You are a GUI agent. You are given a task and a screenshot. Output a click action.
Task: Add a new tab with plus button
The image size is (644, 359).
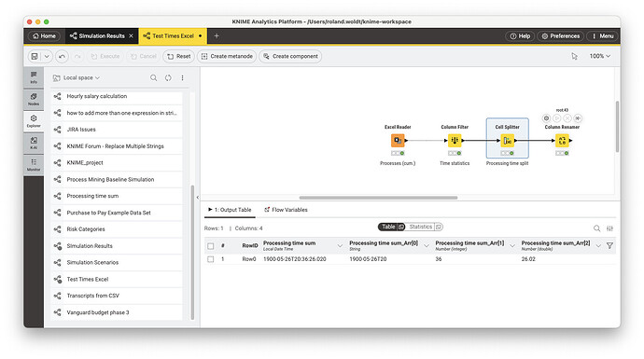pyautogui.click(x=217, y=36)
